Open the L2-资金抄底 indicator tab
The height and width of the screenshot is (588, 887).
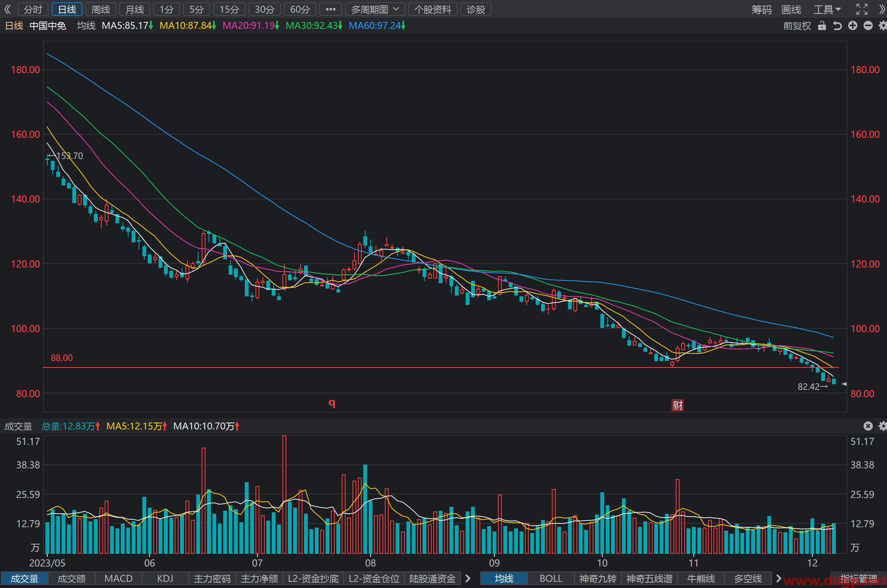pyautogui.click(x=313, y=578)
